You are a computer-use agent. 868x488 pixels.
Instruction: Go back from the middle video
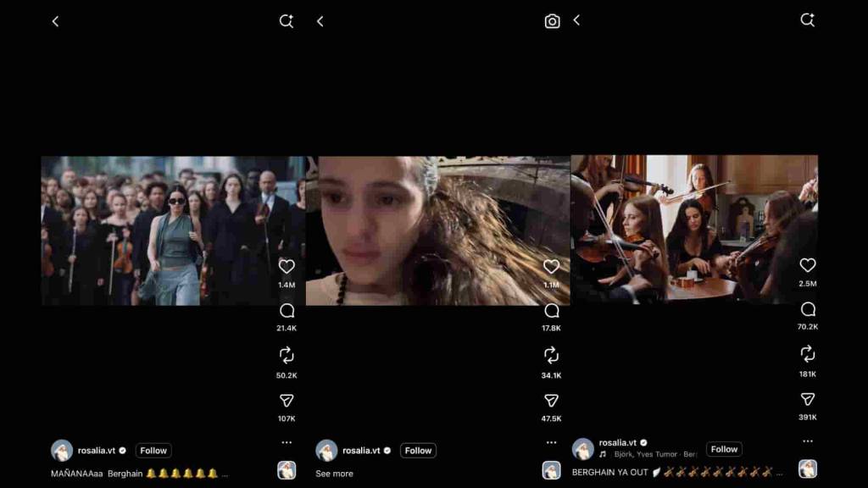320,21
